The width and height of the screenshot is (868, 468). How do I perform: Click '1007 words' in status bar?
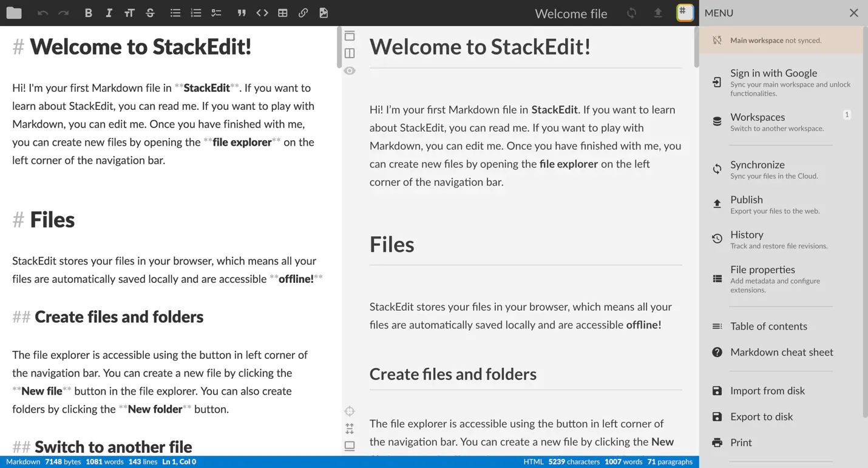click(x=623, y=462)
